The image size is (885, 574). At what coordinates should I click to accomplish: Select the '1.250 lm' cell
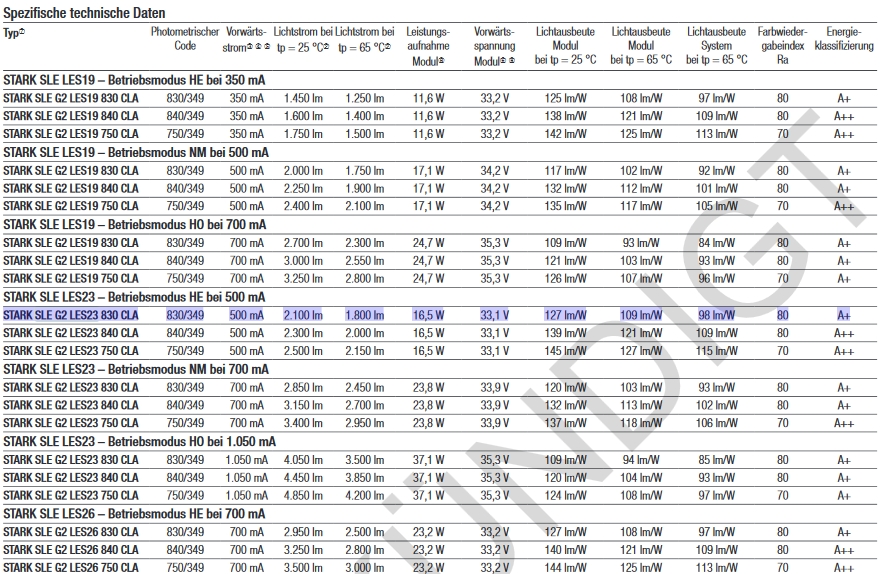click(365, 98)
